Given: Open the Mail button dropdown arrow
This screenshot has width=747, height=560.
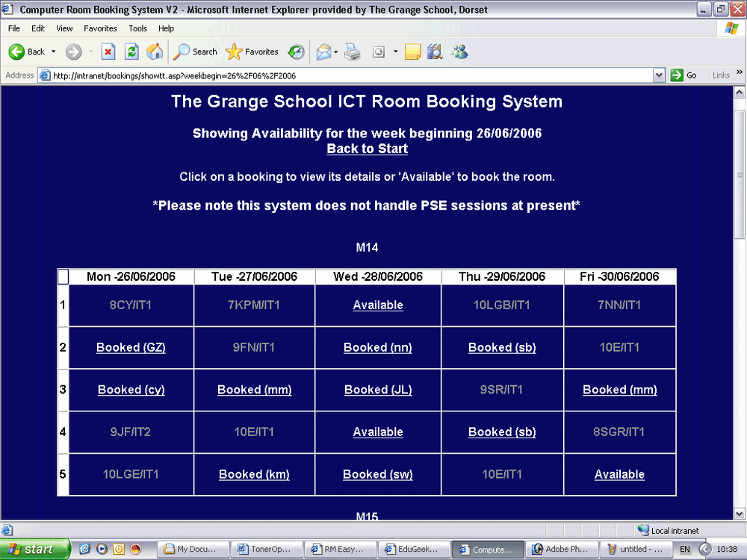Looking at the screenshot, I should (336, 52).
